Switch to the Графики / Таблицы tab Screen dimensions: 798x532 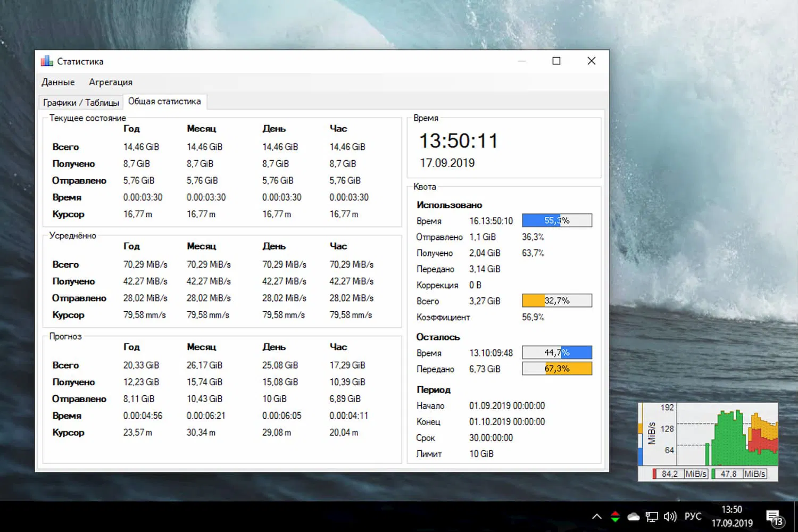(x=80, y=102)
